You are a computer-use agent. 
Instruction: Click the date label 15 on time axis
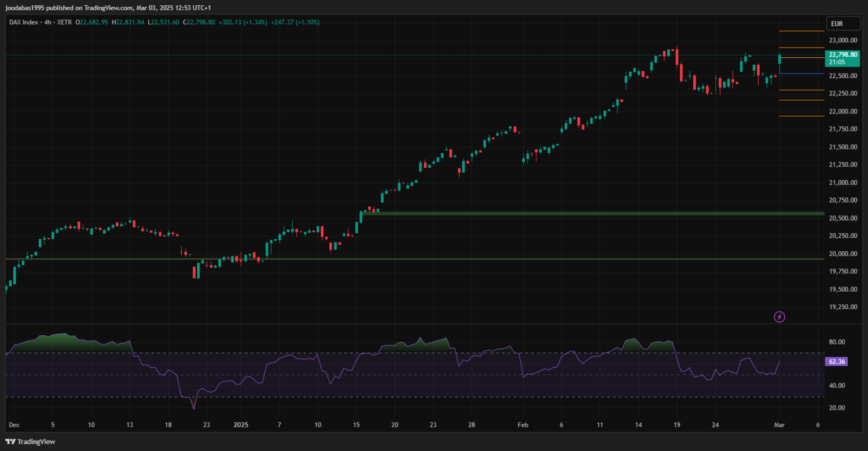(x=356, y=425)
